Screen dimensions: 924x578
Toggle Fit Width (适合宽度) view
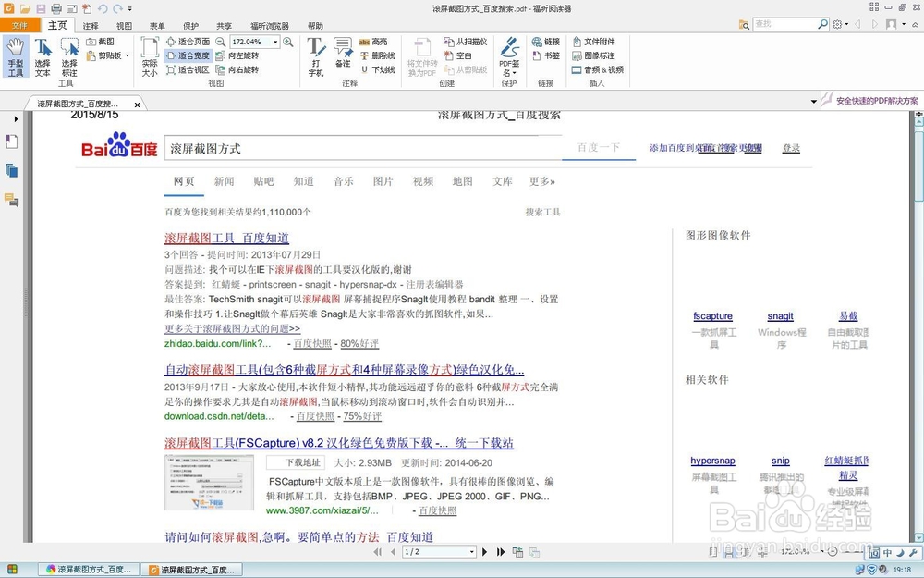click(188, 55)
